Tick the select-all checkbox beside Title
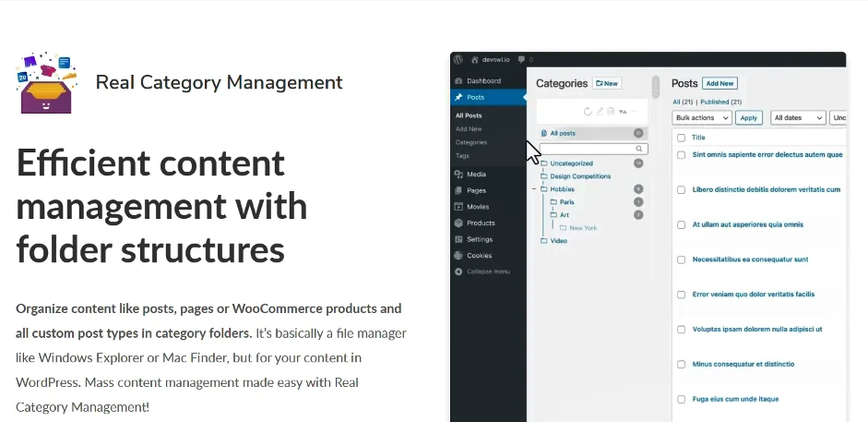Image resolution: width=868 pixels, height=422 pixels. (x=682, y=138)
